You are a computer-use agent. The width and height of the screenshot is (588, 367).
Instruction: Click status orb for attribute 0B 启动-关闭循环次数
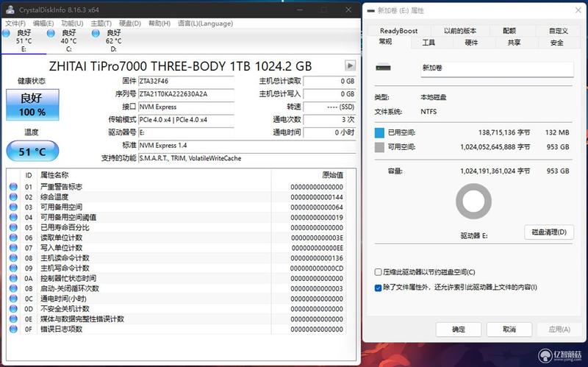13,288
